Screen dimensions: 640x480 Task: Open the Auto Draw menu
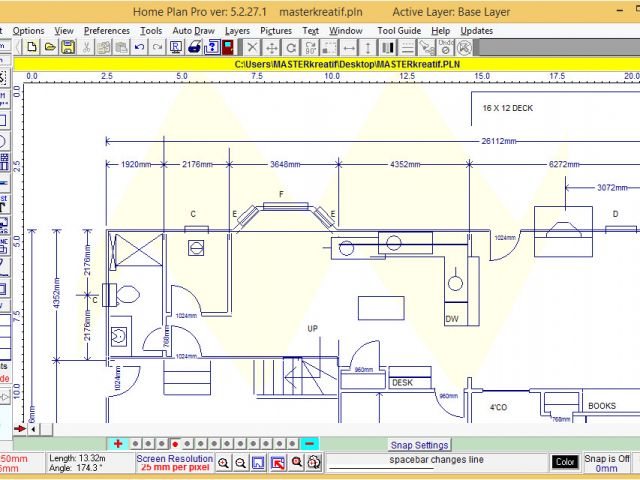click(193, 30)
